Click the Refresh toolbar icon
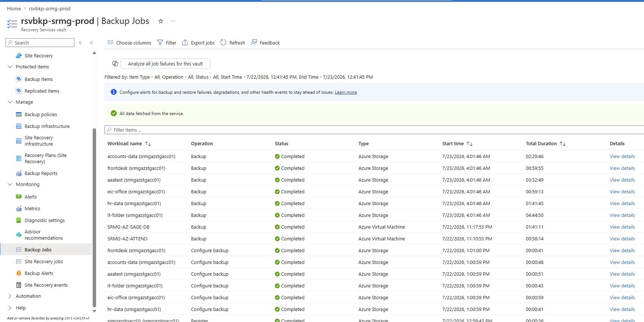The width and height of the screenshot is (644, 322). 223,43
